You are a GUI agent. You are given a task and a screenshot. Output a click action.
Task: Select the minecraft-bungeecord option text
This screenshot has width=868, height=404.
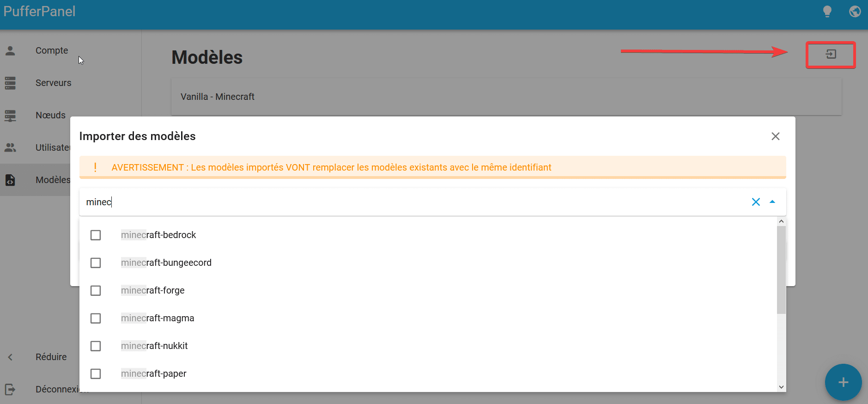pos(166,263)
